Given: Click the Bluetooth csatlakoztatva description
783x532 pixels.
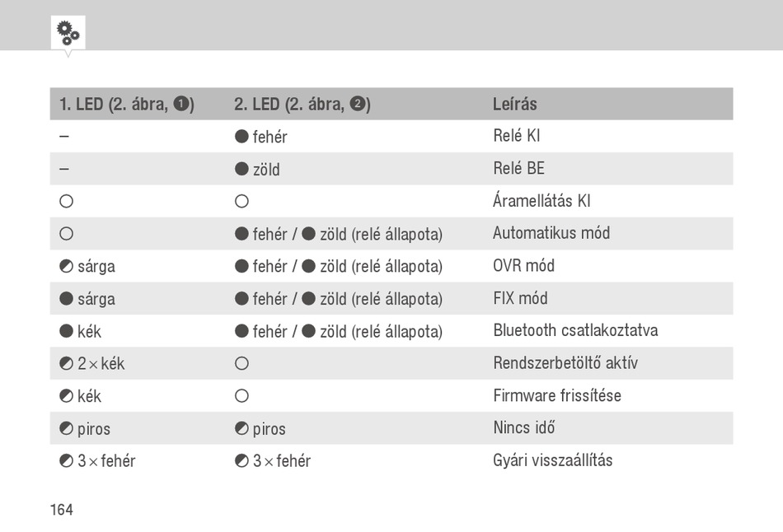Looking at the screenshot, I should (575, 330).
